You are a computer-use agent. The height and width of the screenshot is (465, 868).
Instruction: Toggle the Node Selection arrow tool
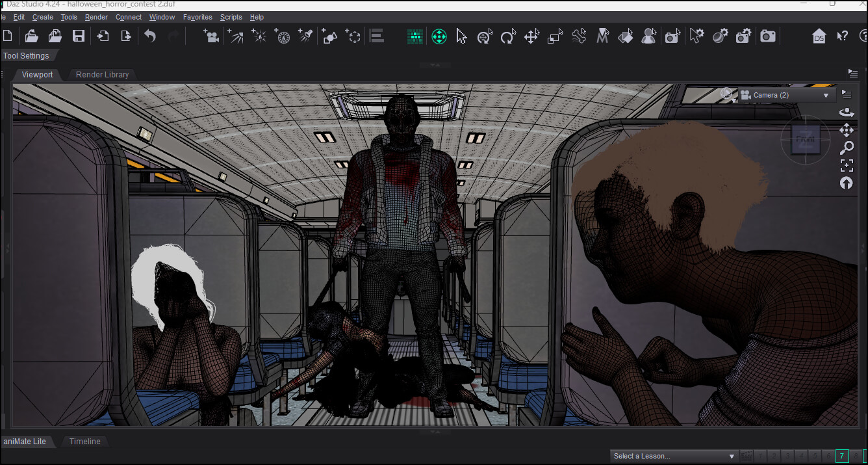pos(461,36)
